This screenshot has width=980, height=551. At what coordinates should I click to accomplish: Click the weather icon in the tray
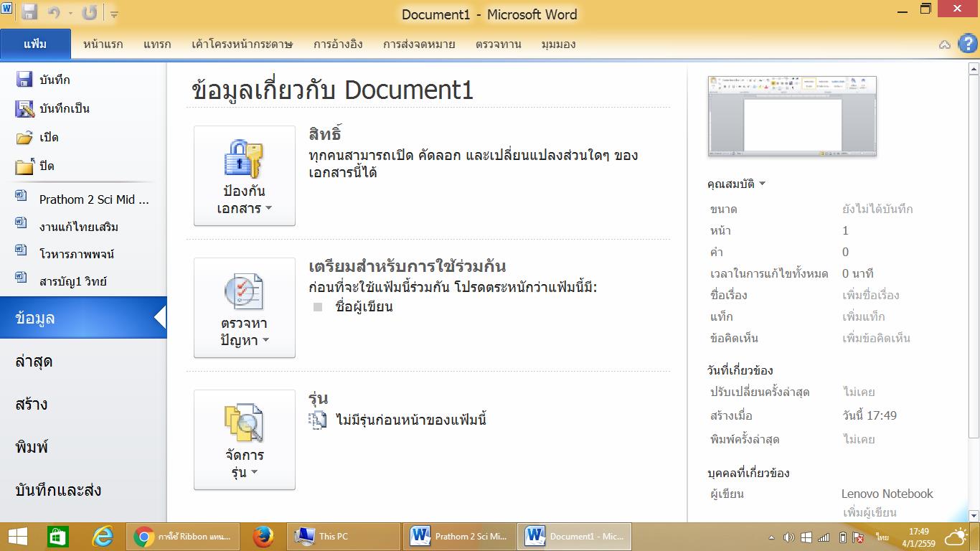956,537
